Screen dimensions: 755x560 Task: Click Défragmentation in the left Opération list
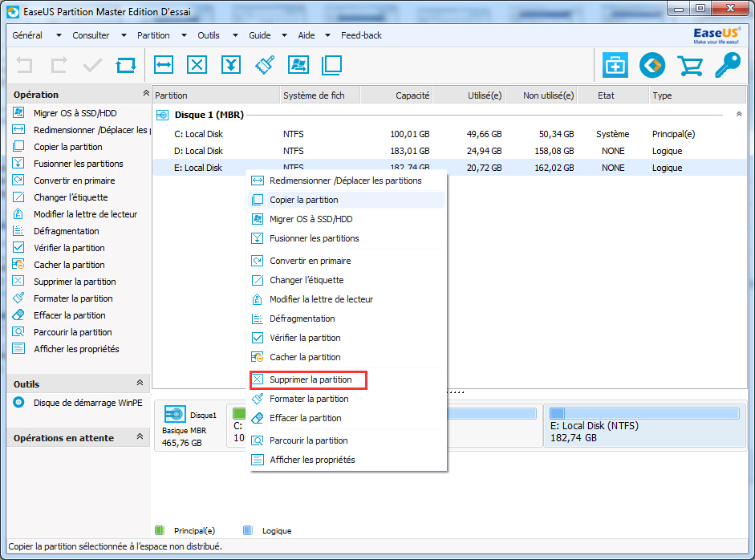click(x=66, y=231)
